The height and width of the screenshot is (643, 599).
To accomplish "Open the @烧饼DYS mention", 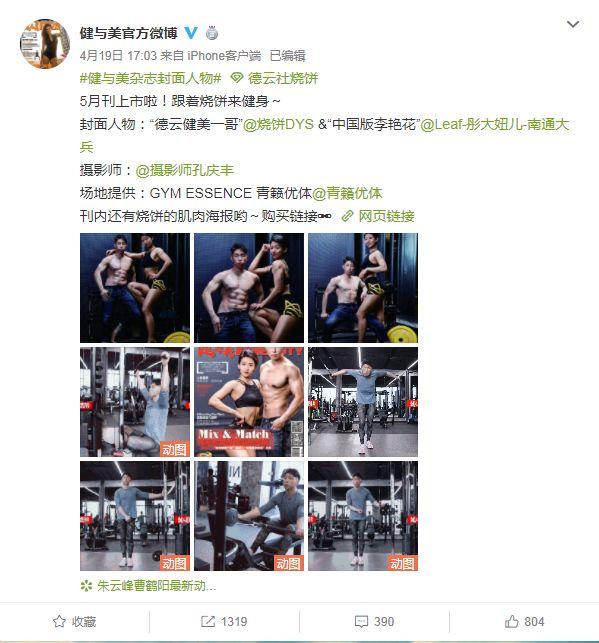I will tap(278, 124).
